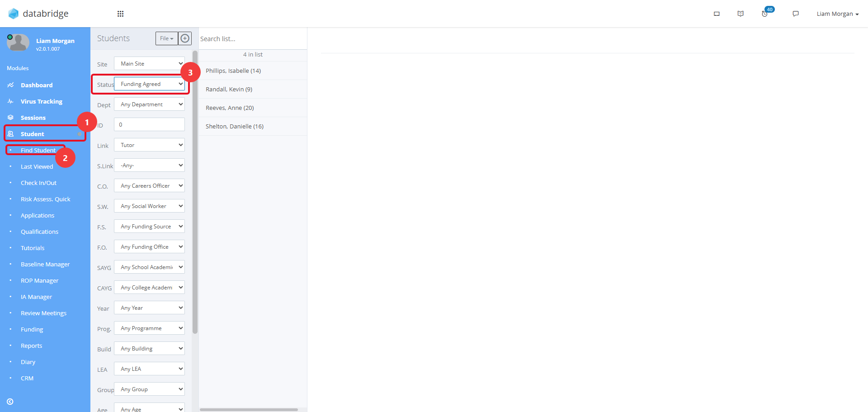
Task: Open Qualifications submenu item
Action: [40, 232]
